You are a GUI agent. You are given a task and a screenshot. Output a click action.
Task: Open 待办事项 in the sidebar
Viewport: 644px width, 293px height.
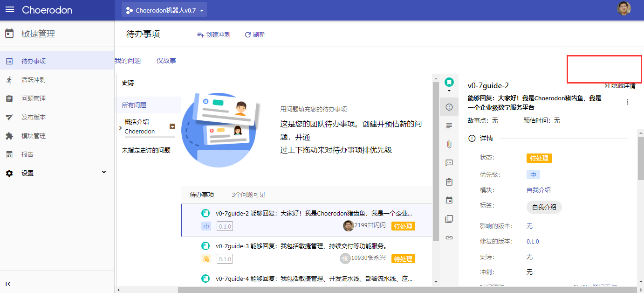57,61
